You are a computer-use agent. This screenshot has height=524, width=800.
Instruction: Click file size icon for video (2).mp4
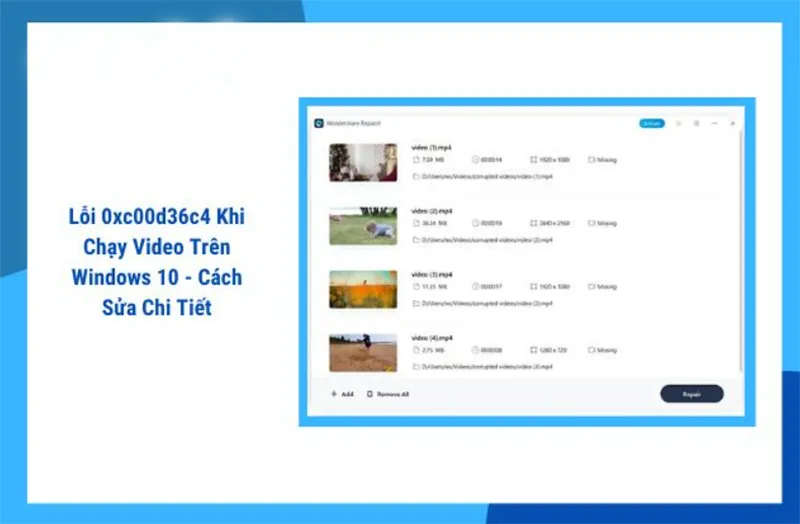pos(416,223)
